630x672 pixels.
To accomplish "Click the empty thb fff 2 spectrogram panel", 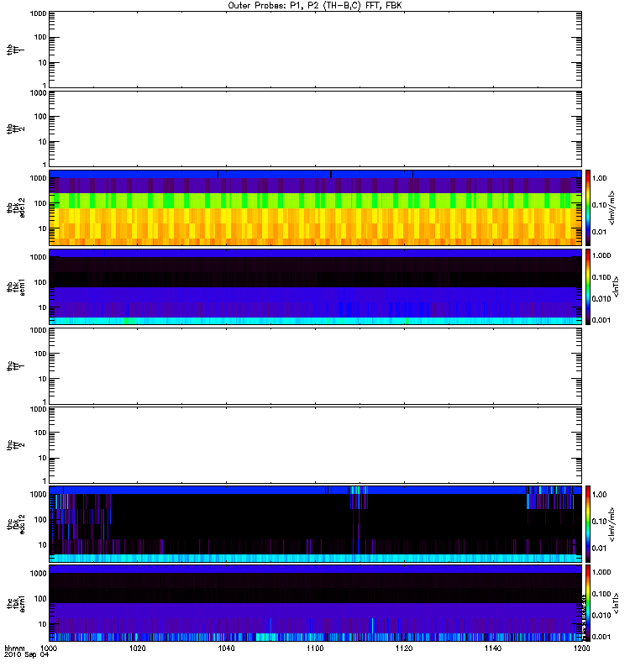I will [315, 129].
